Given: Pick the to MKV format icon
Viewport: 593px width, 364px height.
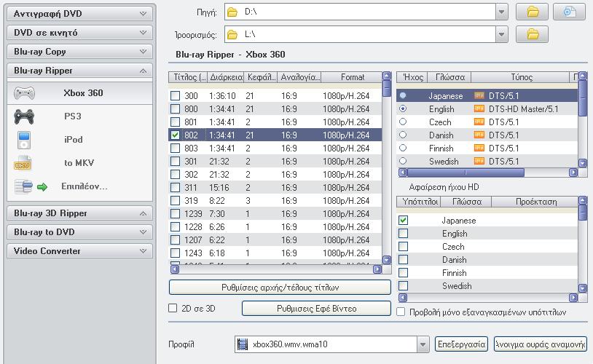Looking at the screenshot, I should coord(24,163).
